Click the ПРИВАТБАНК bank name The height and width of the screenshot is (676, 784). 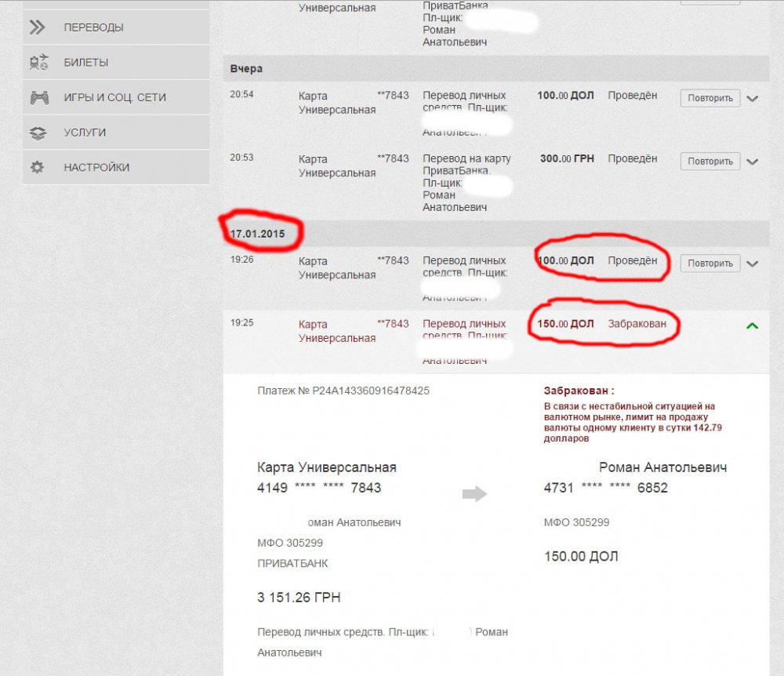292,564
